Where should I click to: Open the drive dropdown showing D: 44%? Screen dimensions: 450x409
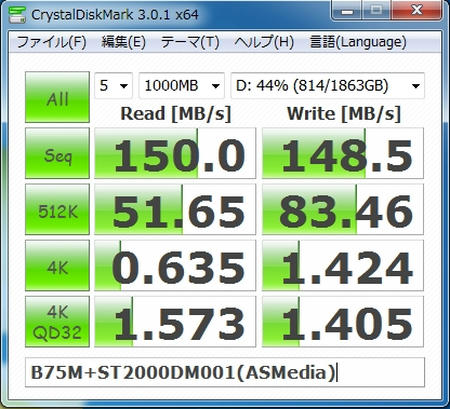click(x=328, y=86)
